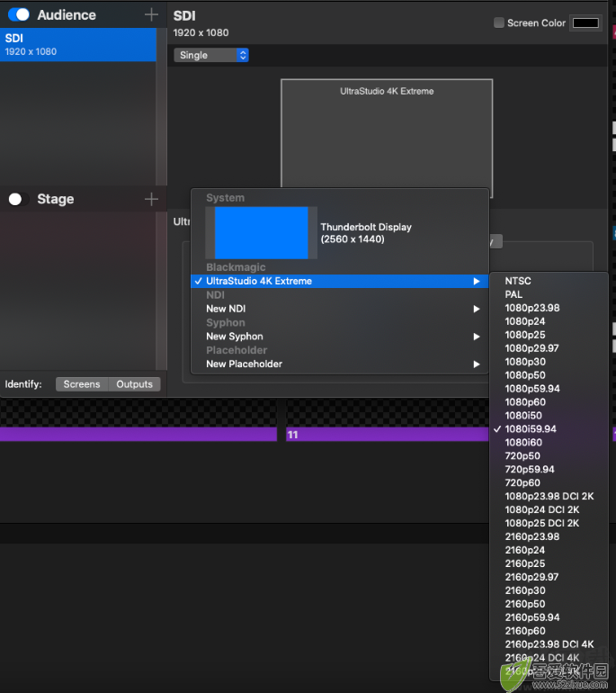616x693 pixels.
Task: Click the Outputs identify button
Action: pyautogui.click(x=134, y=384)
